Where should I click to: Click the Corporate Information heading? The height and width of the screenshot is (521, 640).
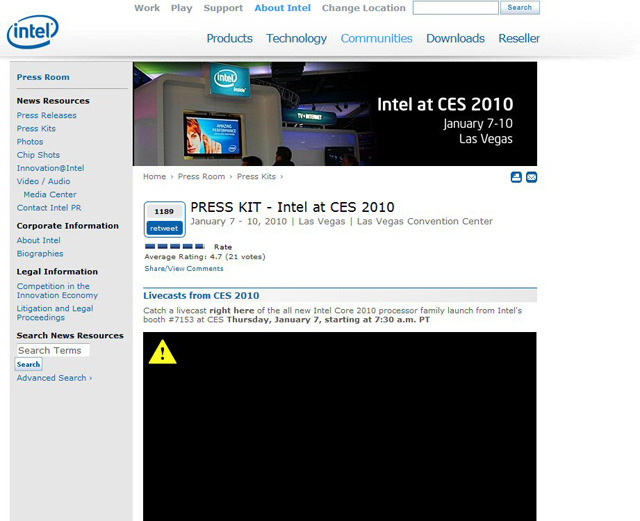[68, 226]
